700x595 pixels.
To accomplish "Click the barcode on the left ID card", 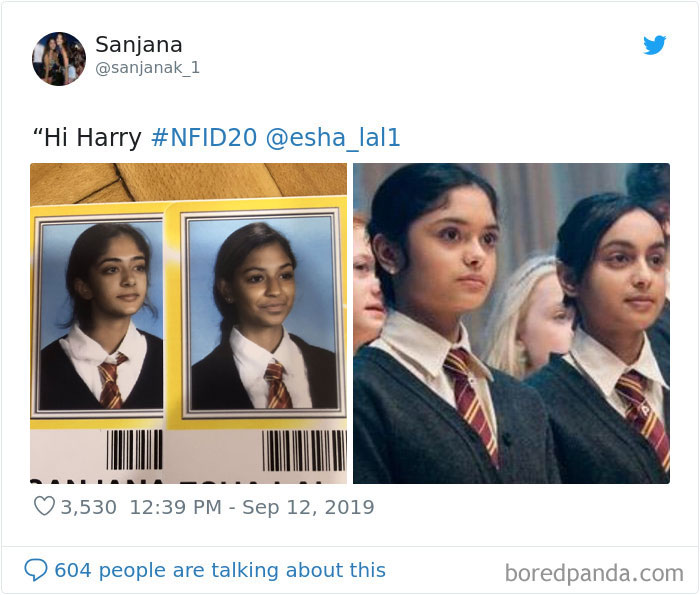I will tap(134, 450).
